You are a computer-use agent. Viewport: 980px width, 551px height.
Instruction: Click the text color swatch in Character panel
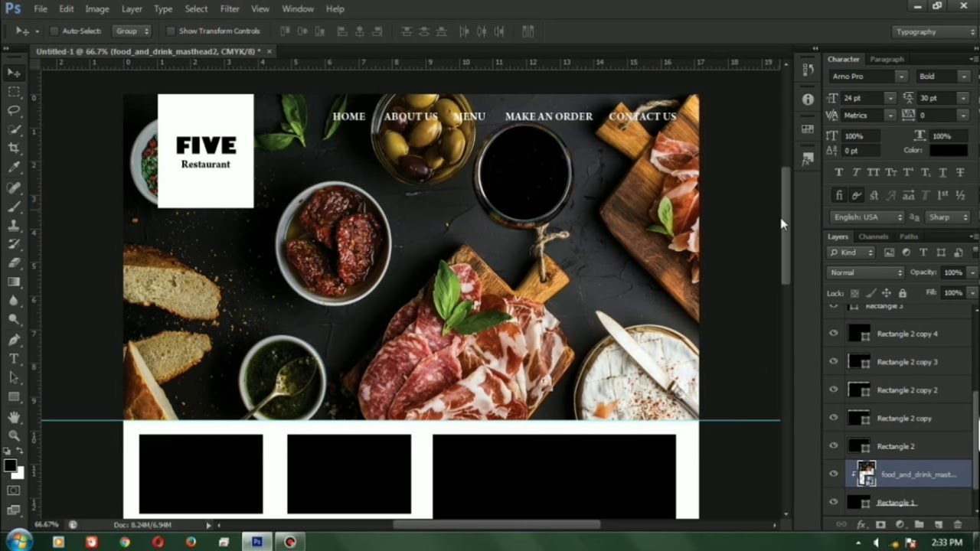coord(949,151)
